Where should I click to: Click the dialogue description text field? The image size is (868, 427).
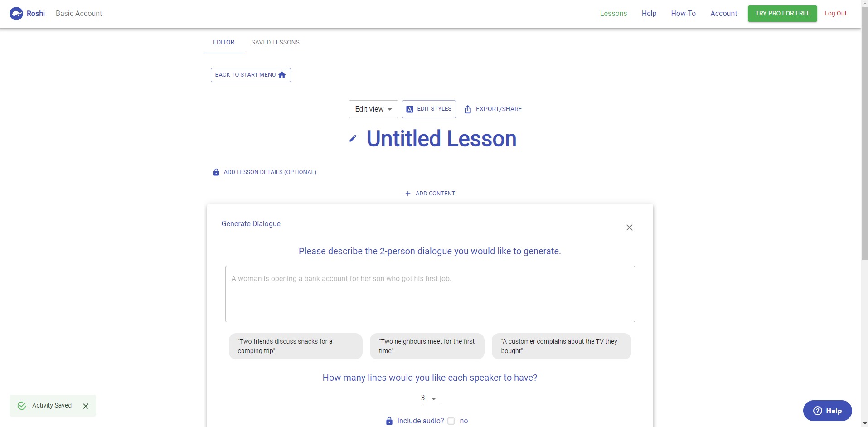click(430, 294)
